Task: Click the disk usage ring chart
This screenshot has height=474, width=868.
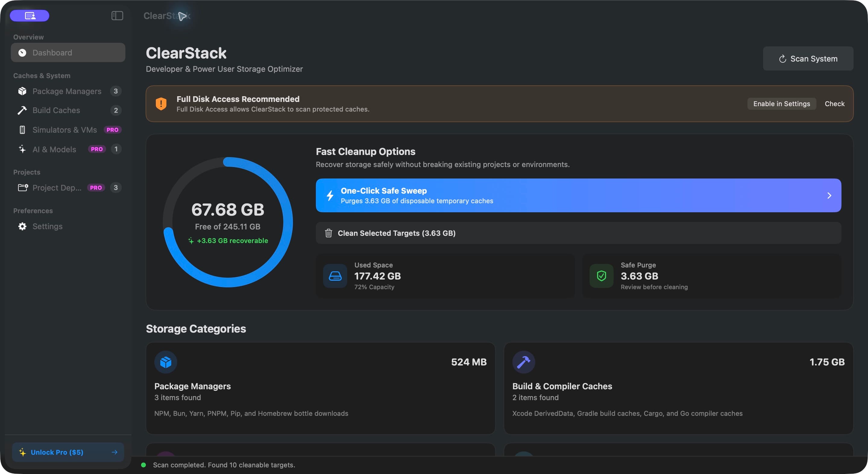Action: point(228,222)
